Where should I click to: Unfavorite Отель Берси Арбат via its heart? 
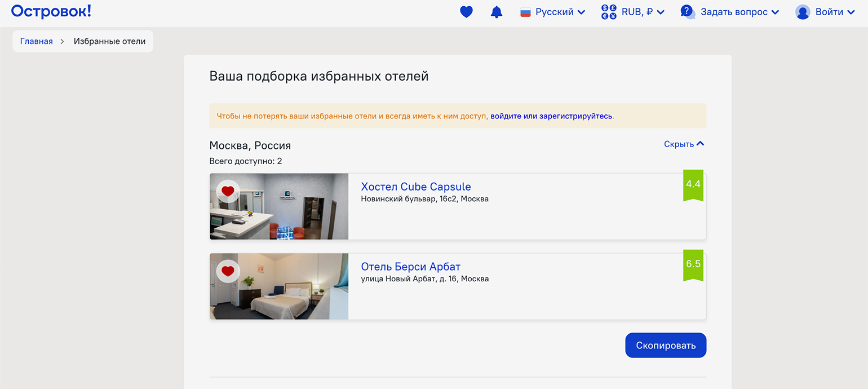click(228, 271)
